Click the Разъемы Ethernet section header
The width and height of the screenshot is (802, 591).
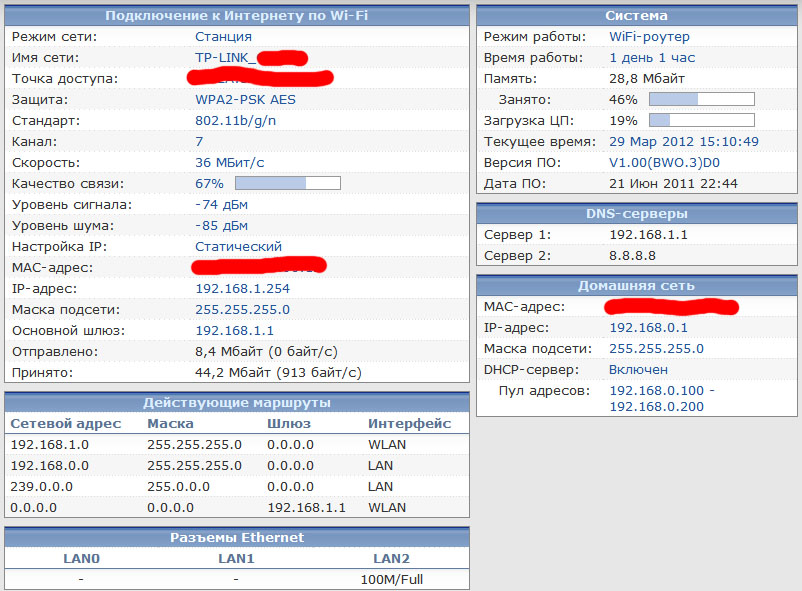click(x=237, y=537)
